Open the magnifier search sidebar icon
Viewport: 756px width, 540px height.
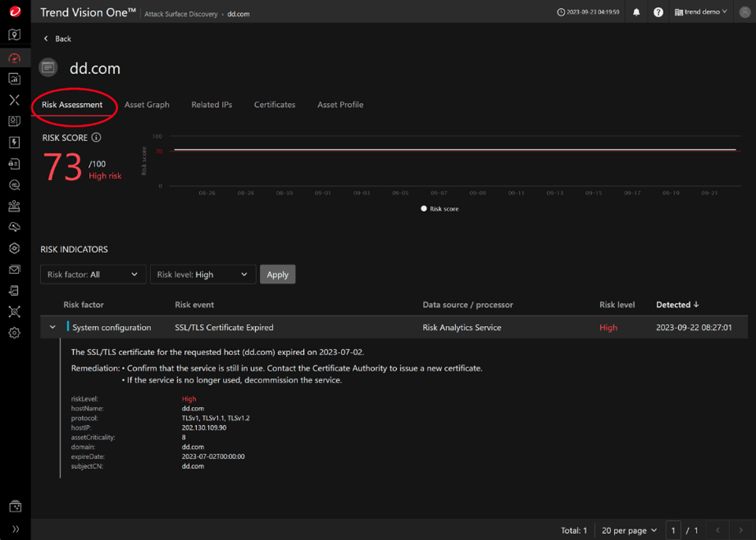pos(14,185)
